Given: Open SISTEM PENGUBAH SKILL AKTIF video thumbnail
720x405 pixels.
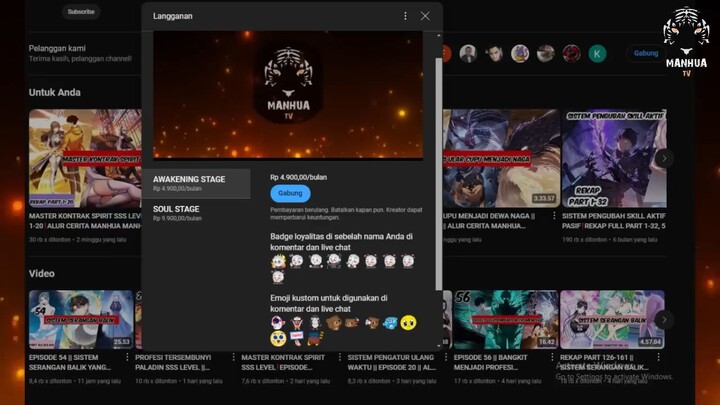Looking at the screenshot, I should click(614, 158).
